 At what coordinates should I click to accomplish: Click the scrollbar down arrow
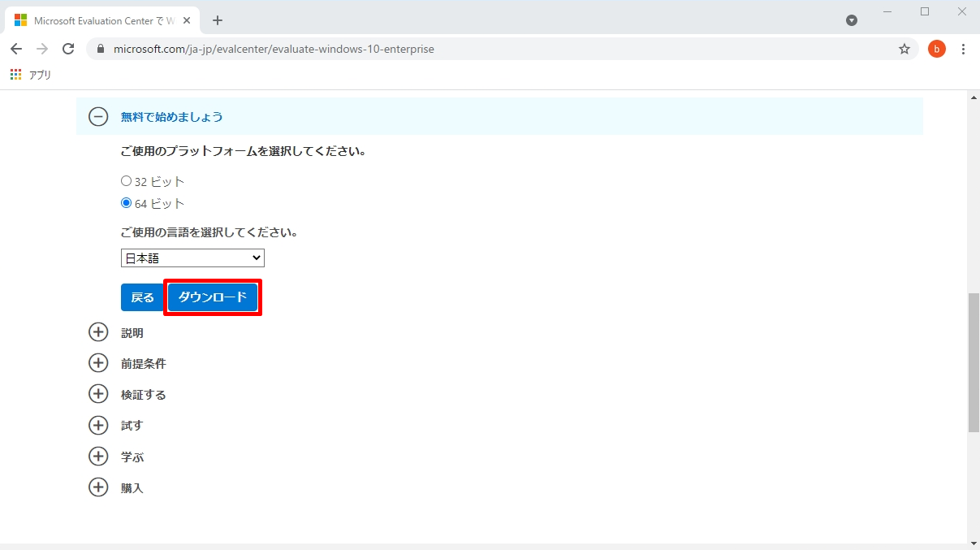tap(974, 543)
